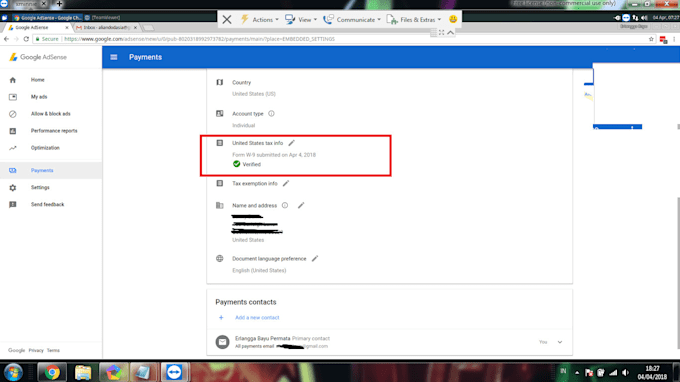Viewport: 680px width, 382px height.
Task: Bookmark page with star icon
Action: (651, 39)
